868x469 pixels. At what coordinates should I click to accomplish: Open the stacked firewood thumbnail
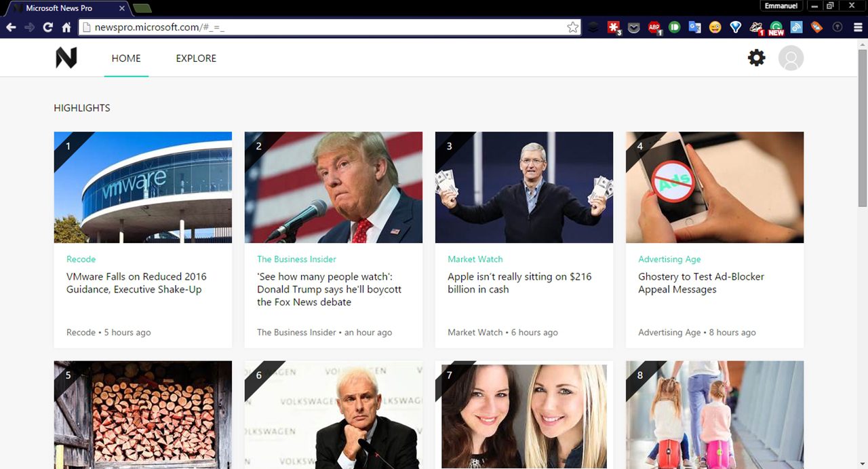pyautogui.click(x=143, y=415)
